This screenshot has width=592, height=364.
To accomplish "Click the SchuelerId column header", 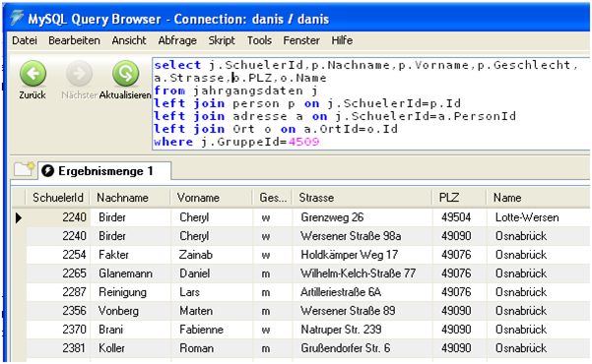I will [x=57, y=198].
